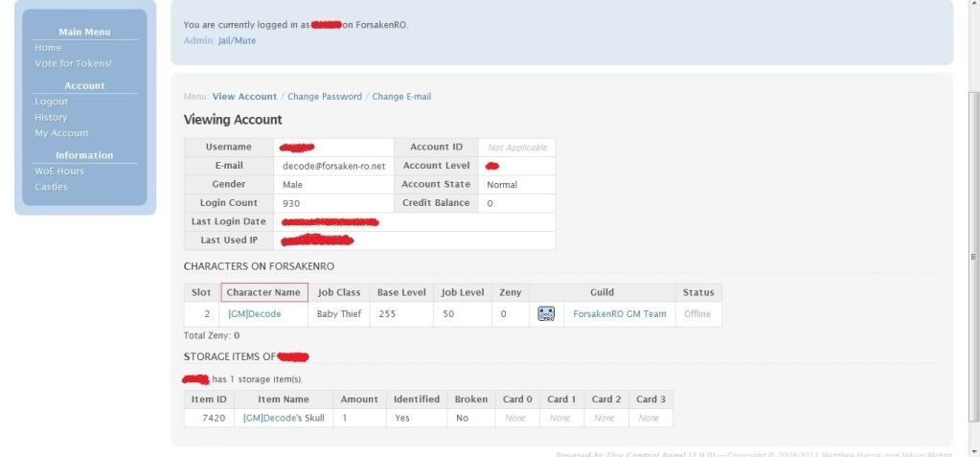Click the Identified value Yes
Viewport: 980px width, 457px height.
coord(402,418)
